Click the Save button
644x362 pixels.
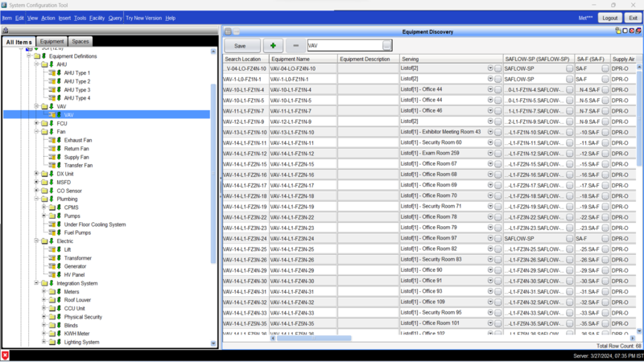(241, 46)
